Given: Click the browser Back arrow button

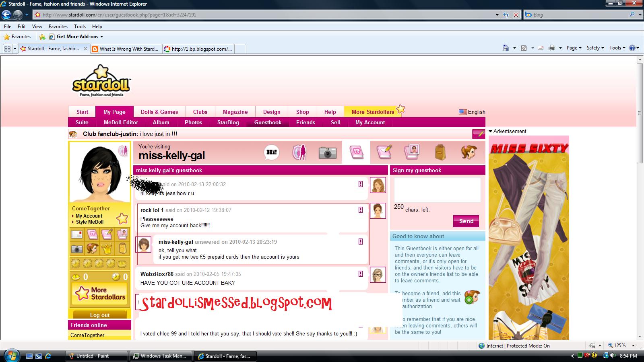Looking at the screenshot, I should click(x=6, y=15).
